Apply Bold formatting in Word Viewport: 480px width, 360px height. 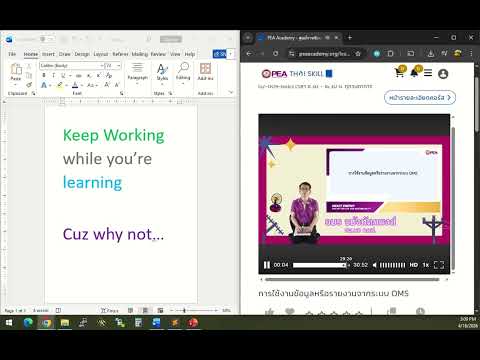point(44,76)
